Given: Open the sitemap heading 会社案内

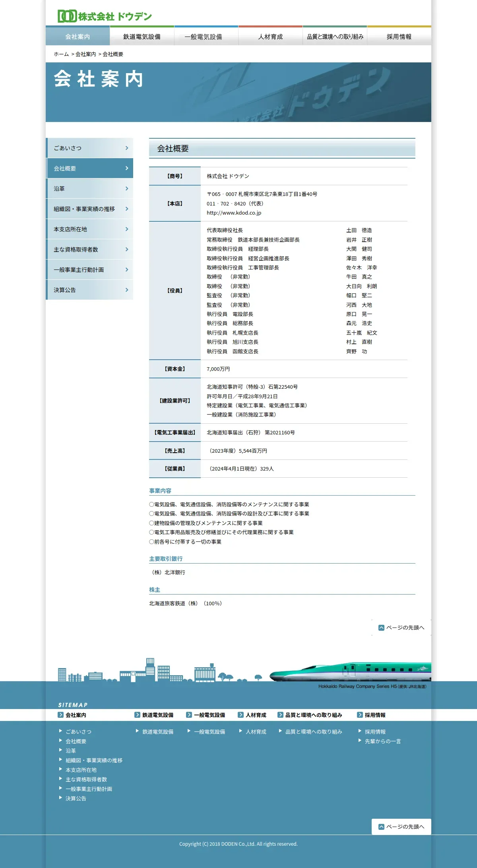Looking at the screenshot, I should (x=76, y=715).
